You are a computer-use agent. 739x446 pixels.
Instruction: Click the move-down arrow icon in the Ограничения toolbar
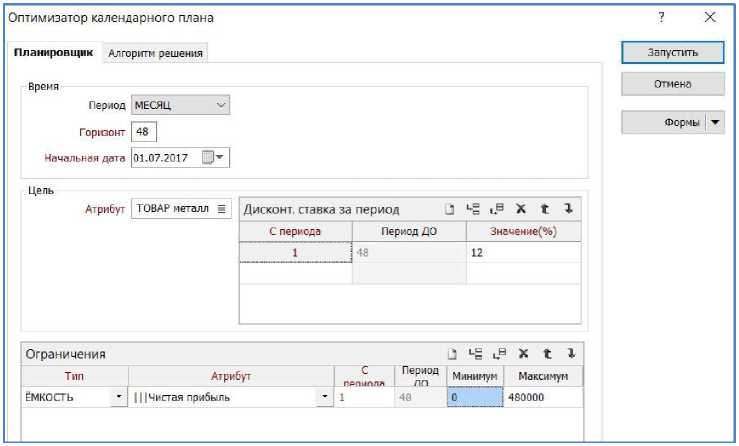coord(570,353)
